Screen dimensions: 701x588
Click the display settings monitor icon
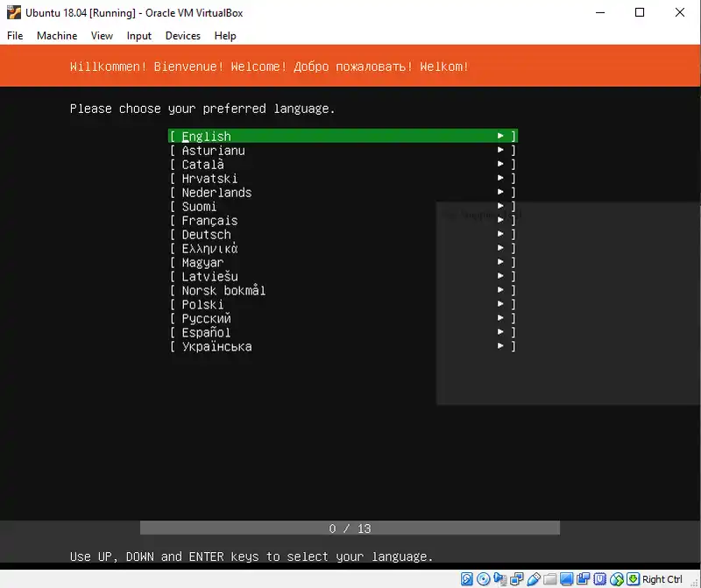(x=566, y=579)
